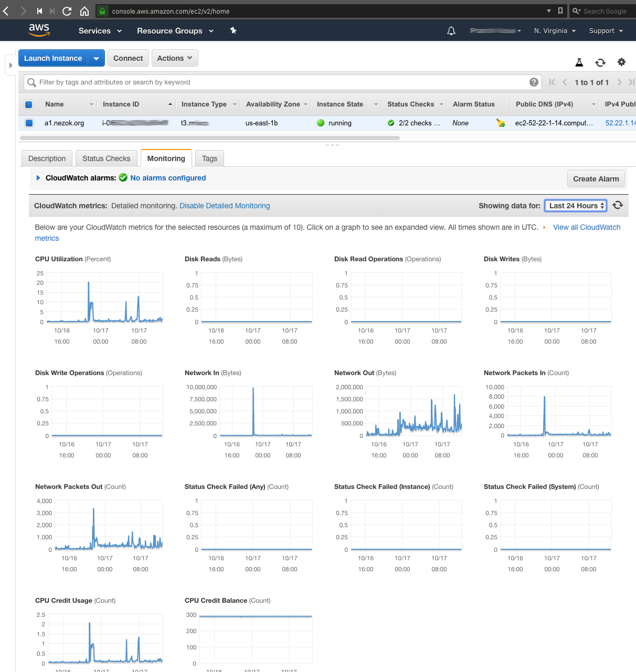Sort by Instance State column header
The height and width of the screenshot is (672, 636).
(346, 104)
